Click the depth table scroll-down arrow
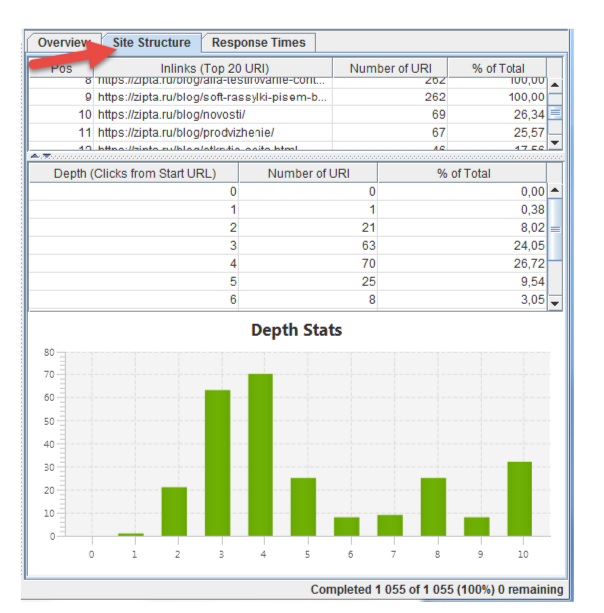Image resolution: width=604 pixels, height=613 pixels. pos(555,303)
